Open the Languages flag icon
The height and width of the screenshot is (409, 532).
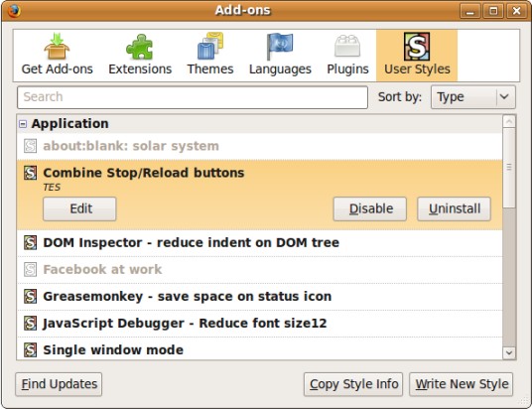point(280,46)
